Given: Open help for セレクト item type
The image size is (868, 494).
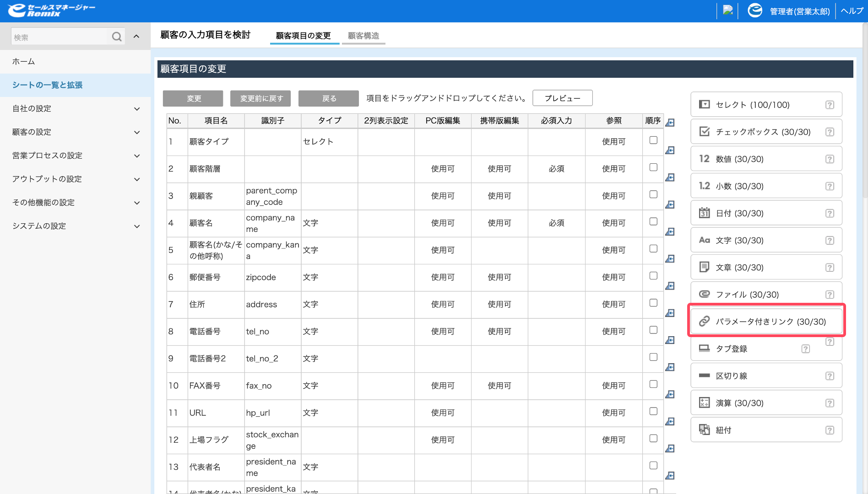Looking at the screenshot, I should [830, 105].
